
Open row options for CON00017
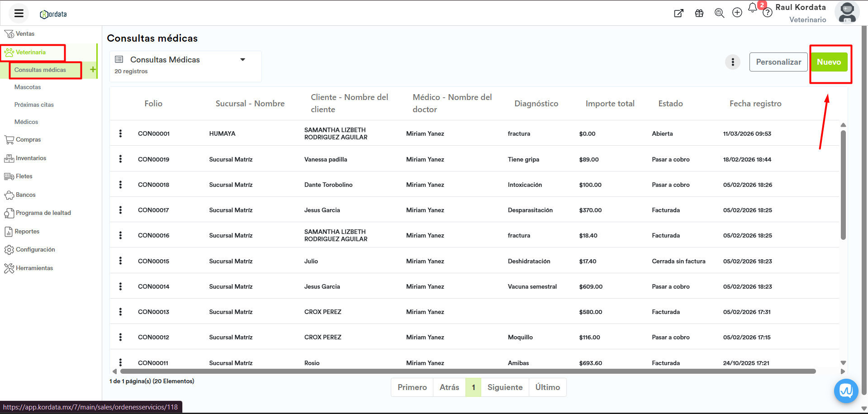pos(120,210)
